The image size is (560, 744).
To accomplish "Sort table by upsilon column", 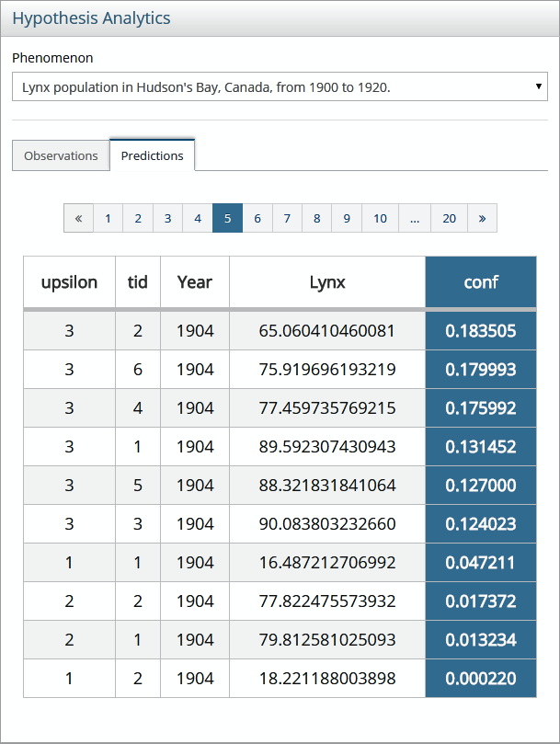I will tap(69, 282).
